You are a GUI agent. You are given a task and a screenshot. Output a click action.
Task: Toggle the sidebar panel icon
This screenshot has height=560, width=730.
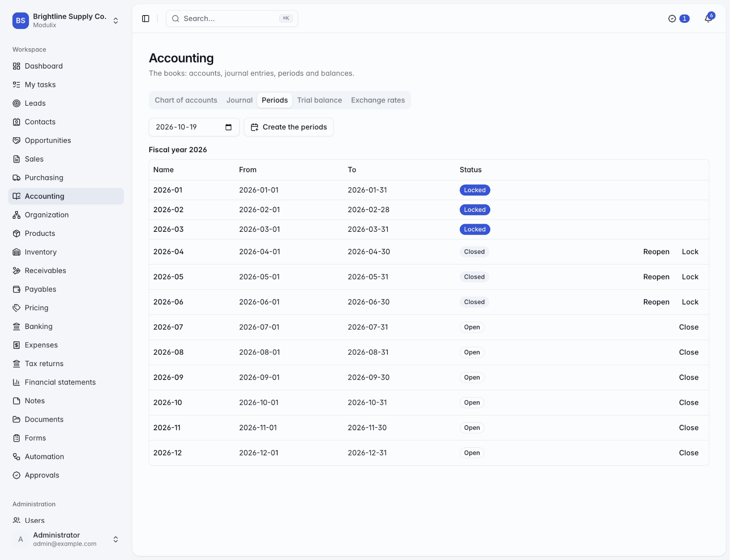(x=146, y=18)
